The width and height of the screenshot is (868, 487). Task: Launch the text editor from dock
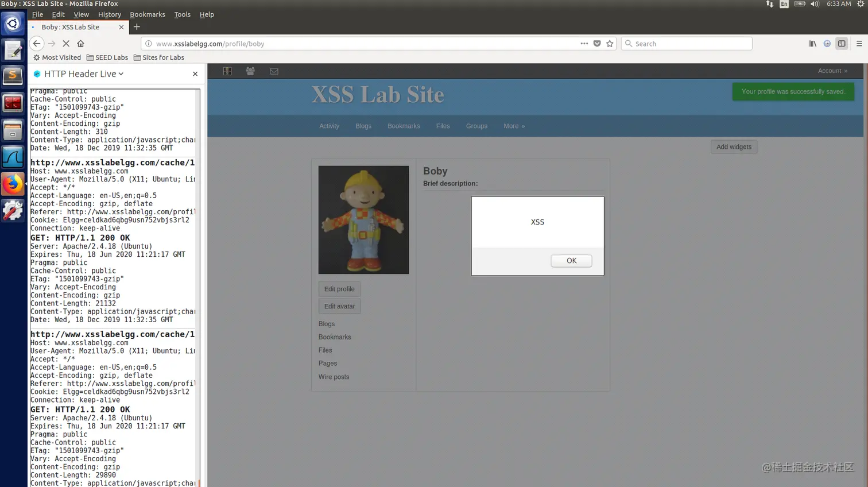[13, 50]
